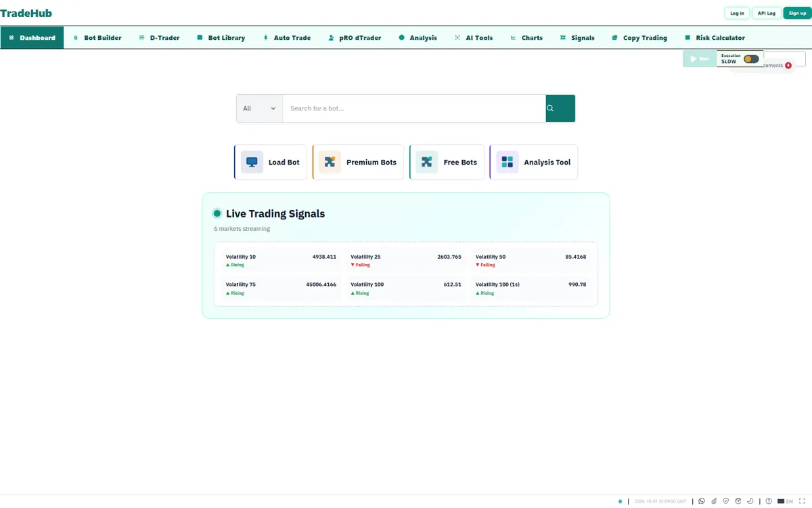
Task: Click the Load Bot monitor icon
Action: tap(252, 162)
